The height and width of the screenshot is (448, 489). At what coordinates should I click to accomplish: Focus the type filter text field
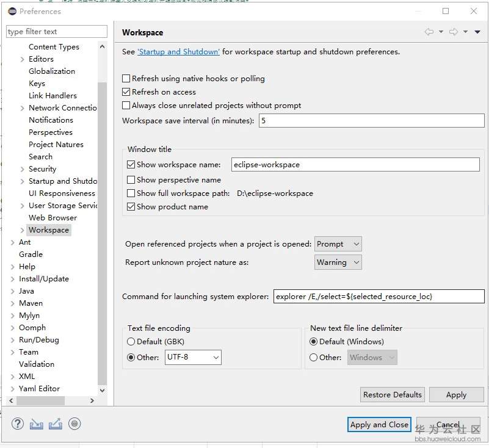pos(56,32)
